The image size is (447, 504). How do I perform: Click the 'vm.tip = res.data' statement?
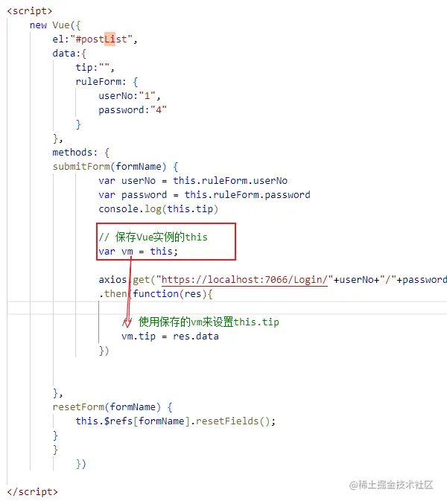pos(170,336)
